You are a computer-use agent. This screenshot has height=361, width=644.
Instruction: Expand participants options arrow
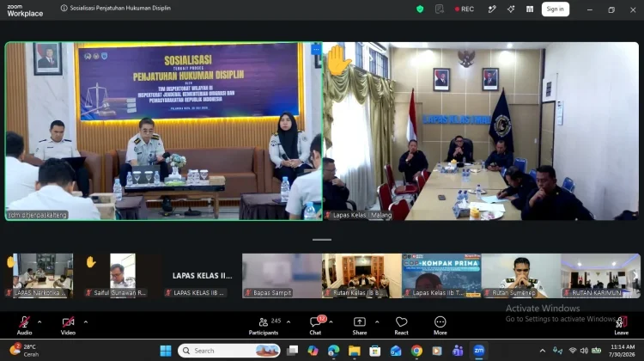click(x=289, y=322)
